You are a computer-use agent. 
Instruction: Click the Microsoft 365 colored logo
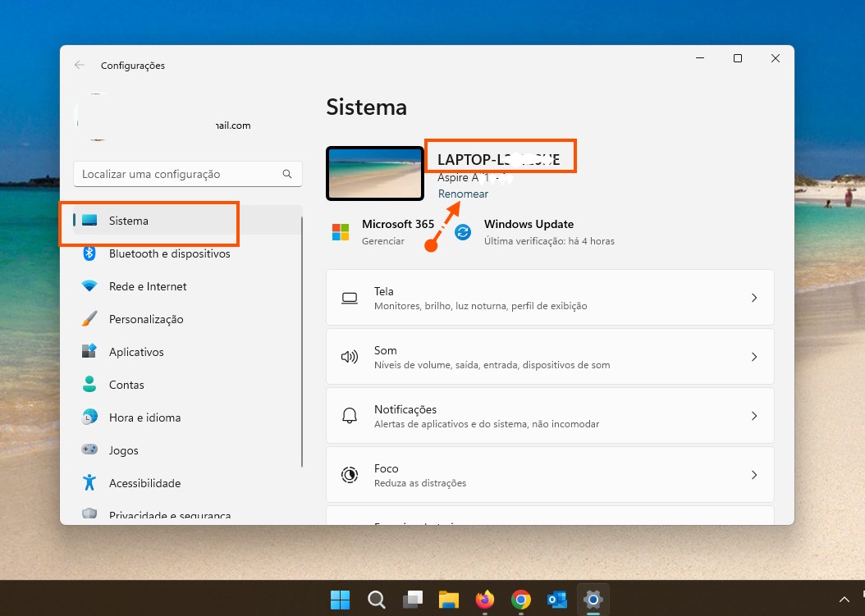[x=341, y=232]
